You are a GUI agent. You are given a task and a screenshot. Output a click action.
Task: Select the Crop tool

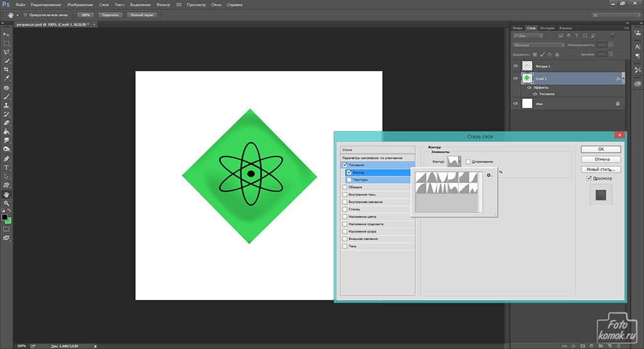click(6, 69)
